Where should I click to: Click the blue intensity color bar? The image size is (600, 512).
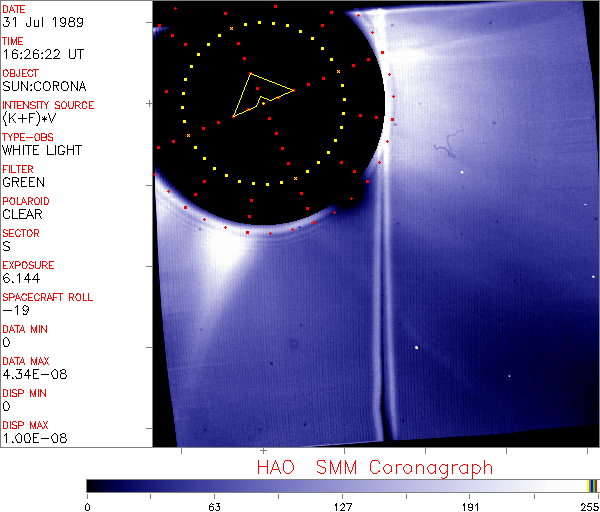(342, 486)
